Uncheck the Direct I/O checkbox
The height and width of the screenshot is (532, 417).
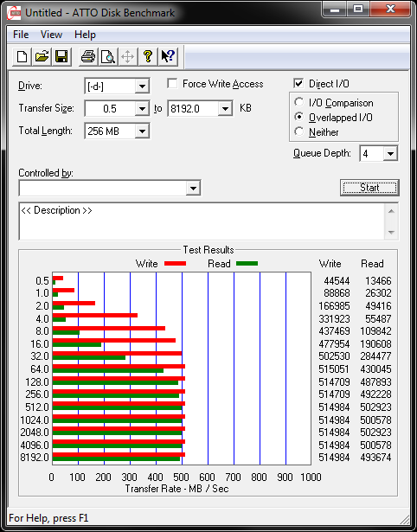[298, 83]
